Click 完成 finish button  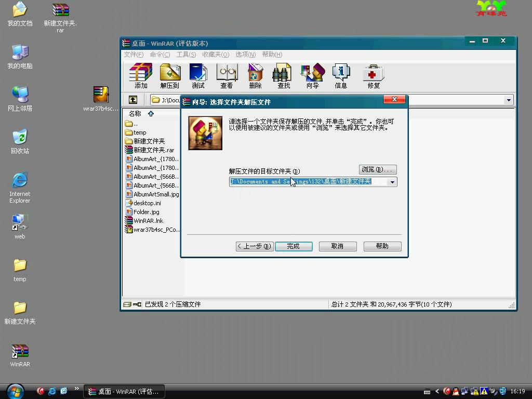[294, 246]
